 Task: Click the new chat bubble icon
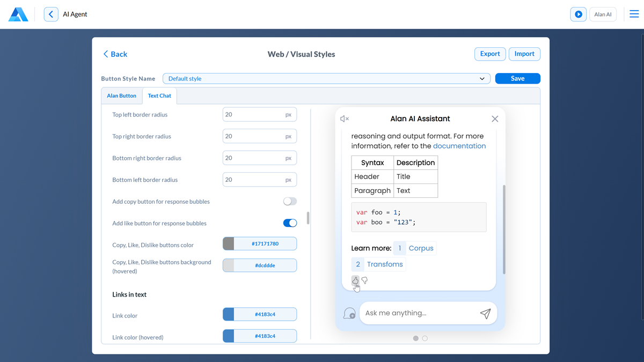(349, 314)
